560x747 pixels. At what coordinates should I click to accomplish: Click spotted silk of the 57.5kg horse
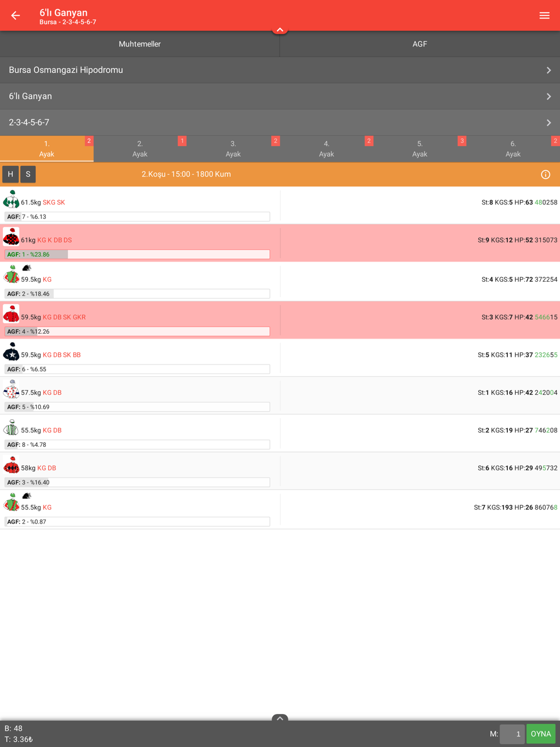click(11, 389)
